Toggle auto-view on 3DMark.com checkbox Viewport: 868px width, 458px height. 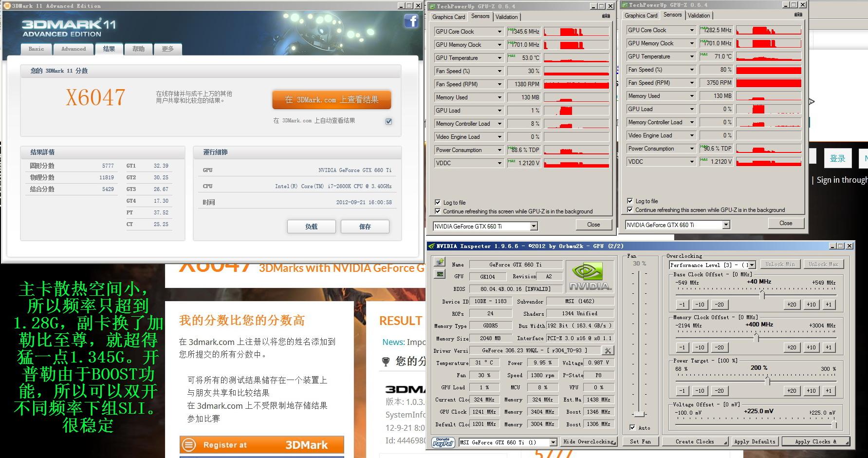click(x=388, y=121)
